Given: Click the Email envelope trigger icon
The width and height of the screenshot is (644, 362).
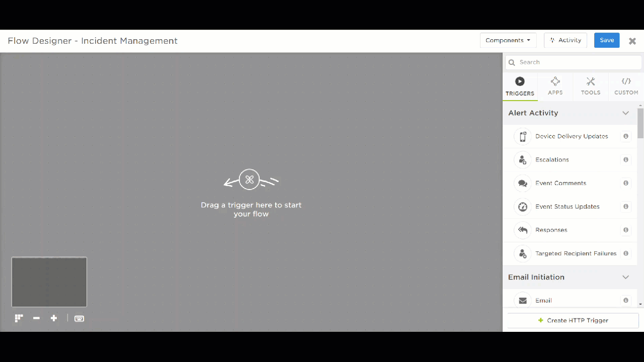Looking at the screenshot, I should tap(523, 301).
